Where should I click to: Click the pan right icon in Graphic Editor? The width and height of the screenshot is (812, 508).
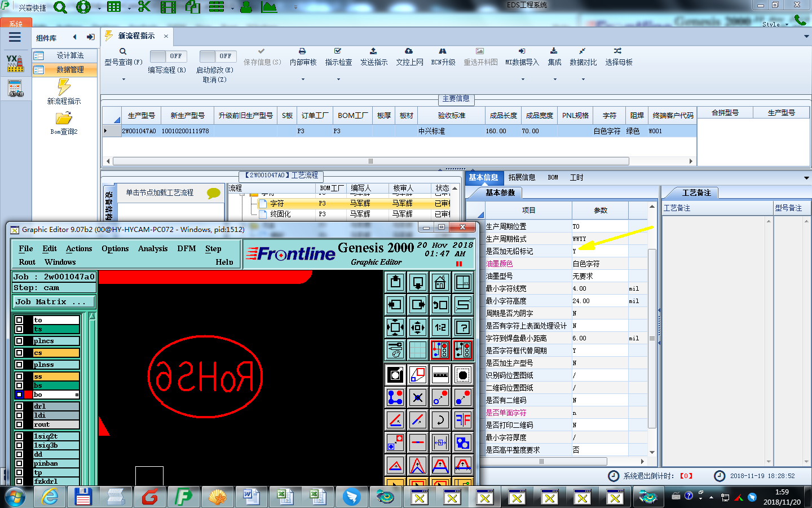click(x=418, y=305)
